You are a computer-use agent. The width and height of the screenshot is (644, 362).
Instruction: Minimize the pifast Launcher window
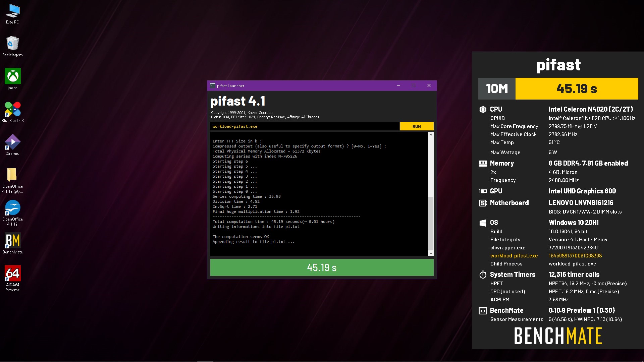pyautogui.click(x=398, y=85)
